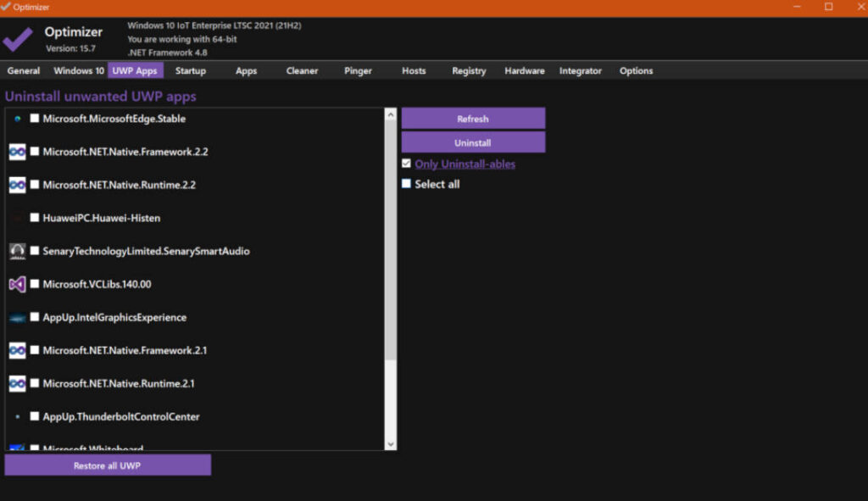Check SenarySmartAudio checkbox
This screenshot has width=868, height=501.
tap(34, 251)
